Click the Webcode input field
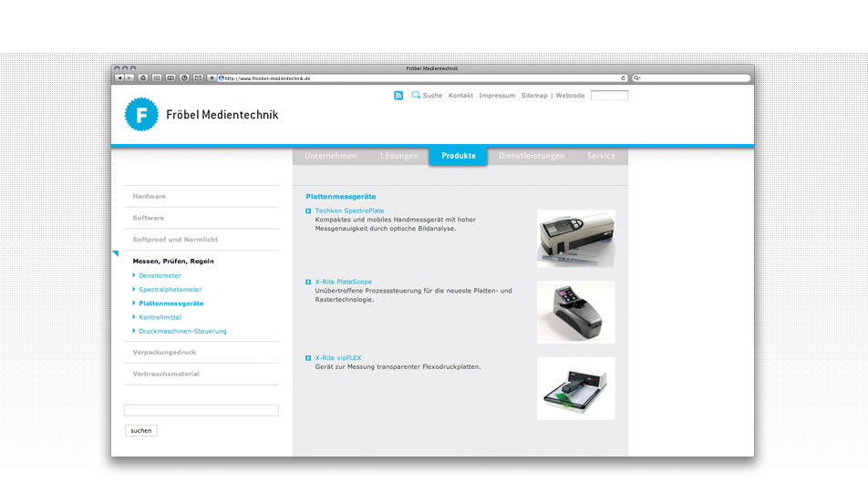868x483 pixels. point(609,96)
